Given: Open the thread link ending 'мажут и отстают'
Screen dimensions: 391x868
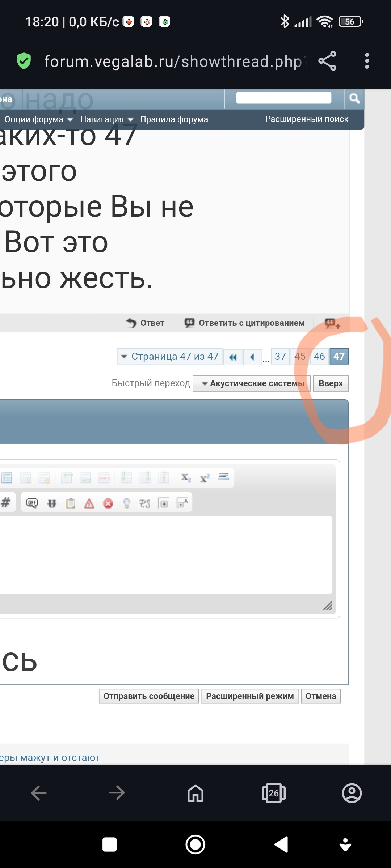Looking at the screenshot, I should click(50, 757).
